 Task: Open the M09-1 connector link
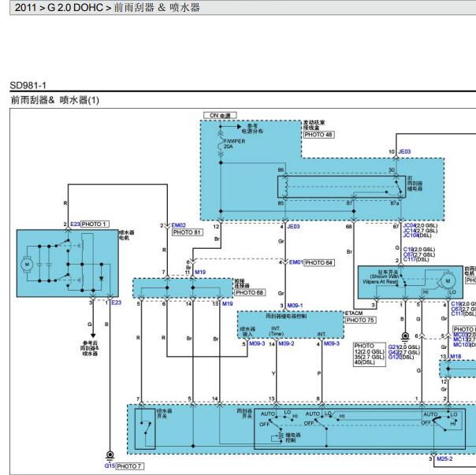click(295, 306)
